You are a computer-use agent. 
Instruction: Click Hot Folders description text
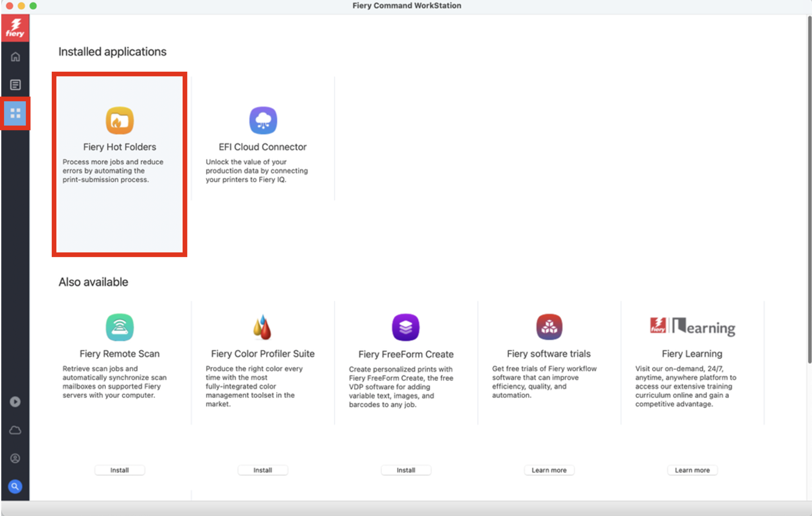(113, 171)
